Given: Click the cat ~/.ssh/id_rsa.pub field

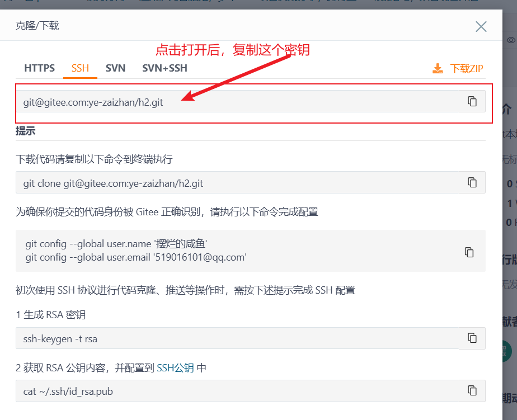Looking at the screenshot, I should (x=224, y=390).
